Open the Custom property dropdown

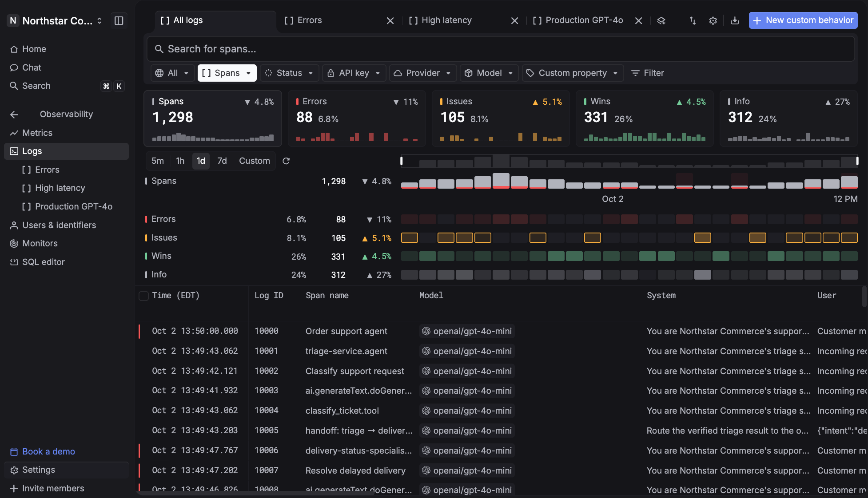click(573, 73)
